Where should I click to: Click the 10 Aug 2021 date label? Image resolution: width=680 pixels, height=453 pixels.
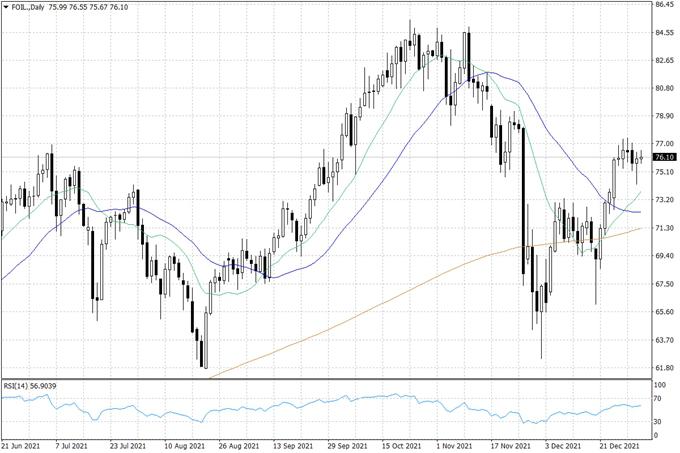184,447
